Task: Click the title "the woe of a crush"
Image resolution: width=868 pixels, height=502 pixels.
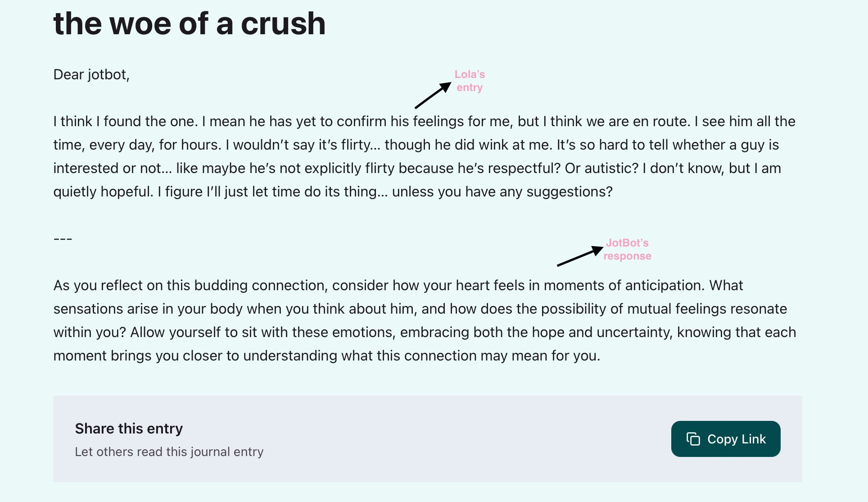Action: [189, 23]
